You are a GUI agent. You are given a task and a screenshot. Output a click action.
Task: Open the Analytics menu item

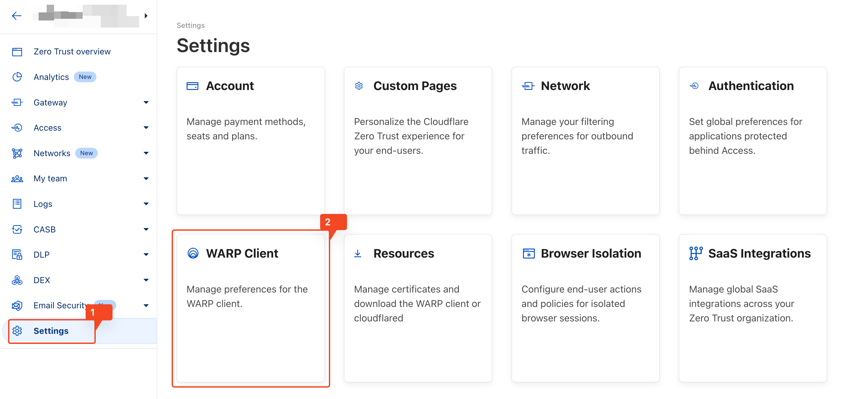(x=51, y=77)
